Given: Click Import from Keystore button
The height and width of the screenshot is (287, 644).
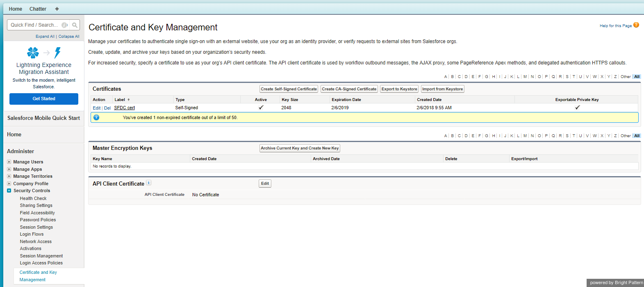Looking at the screenshot, I should coord(443,89).
